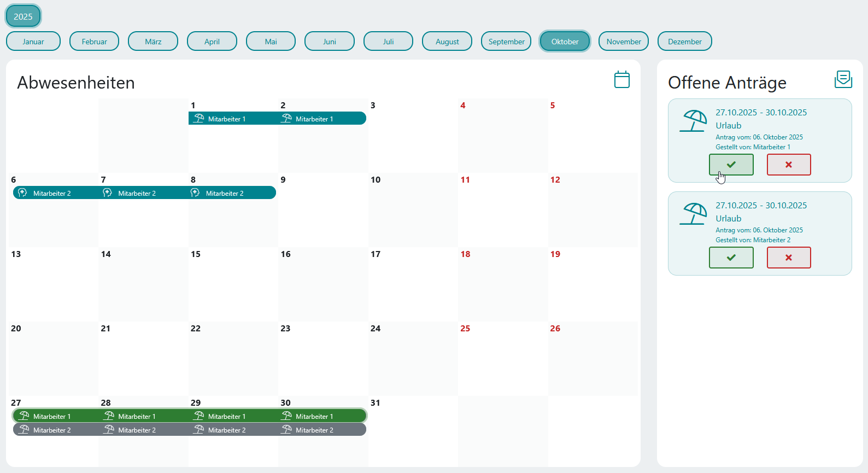Select the currently active Oktober month
This screenshot has width=868, height=473.
pos(565,42)
